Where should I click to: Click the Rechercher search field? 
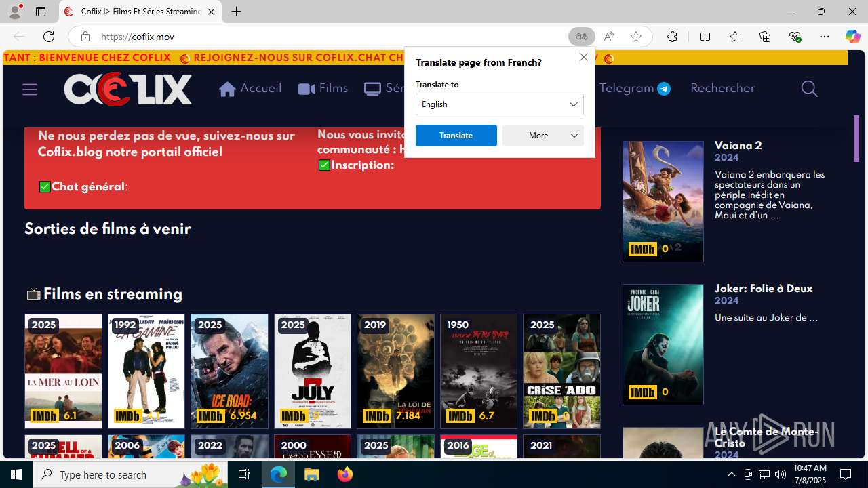(x=722, y=88)
